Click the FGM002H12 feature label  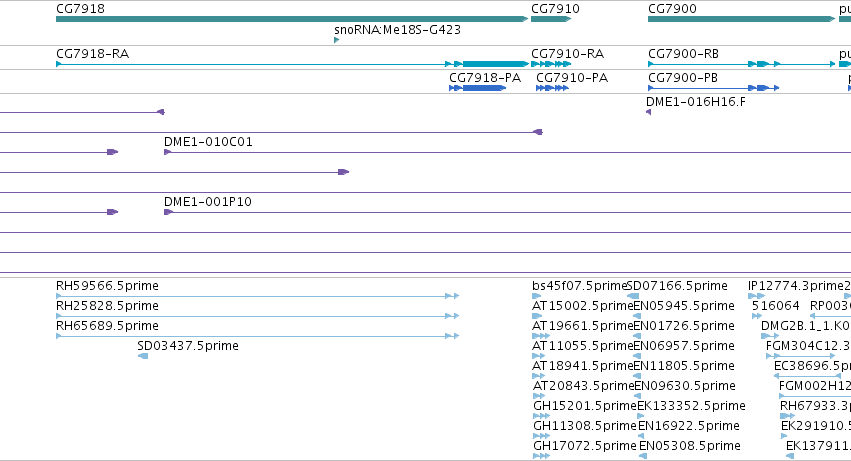pos(815,386)
